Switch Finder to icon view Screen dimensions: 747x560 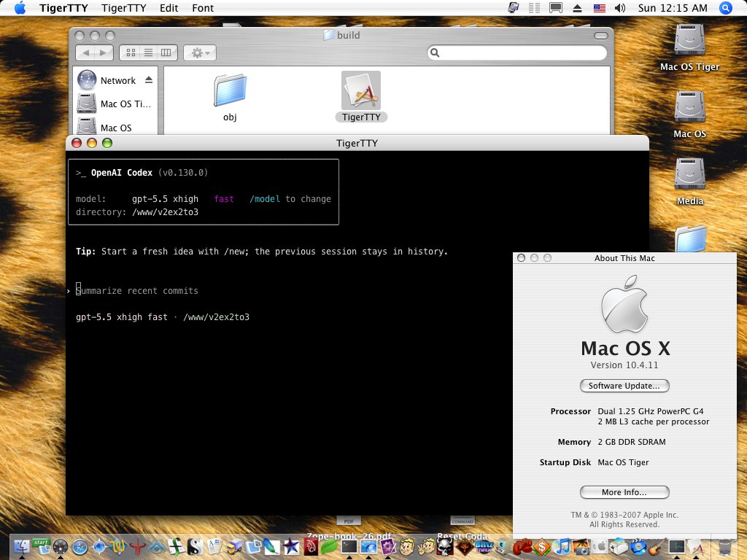point(131,52)
